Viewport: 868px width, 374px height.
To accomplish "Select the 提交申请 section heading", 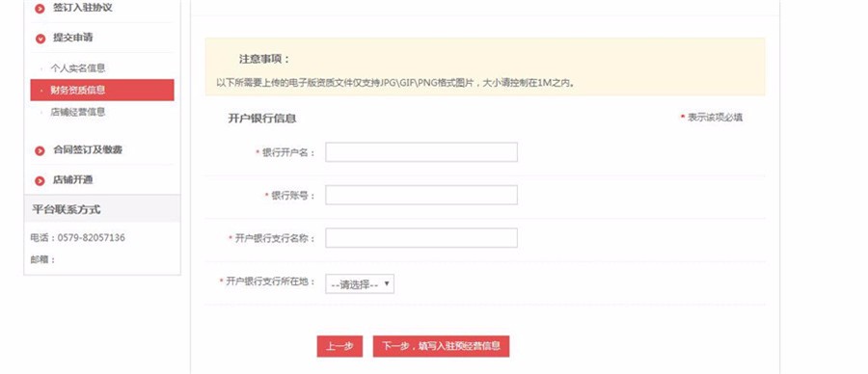I will [x=73, y=38].
